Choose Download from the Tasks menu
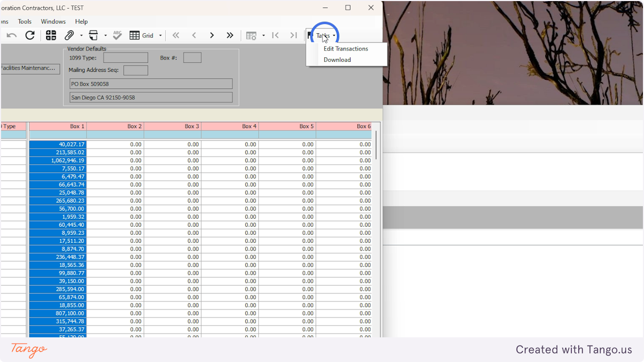 [337, 60]
